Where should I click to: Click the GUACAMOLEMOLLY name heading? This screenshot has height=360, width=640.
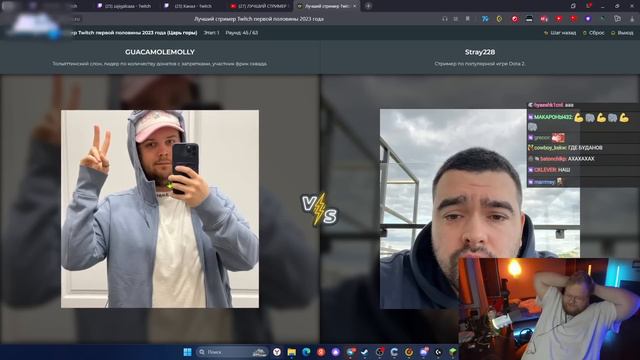pyautogui.click(x=160, y=52)
